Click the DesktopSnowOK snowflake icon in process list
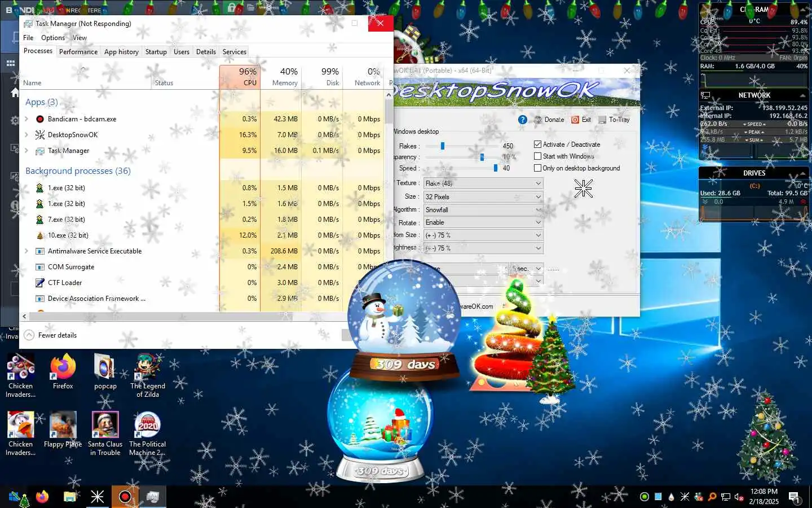 [40, 135]
